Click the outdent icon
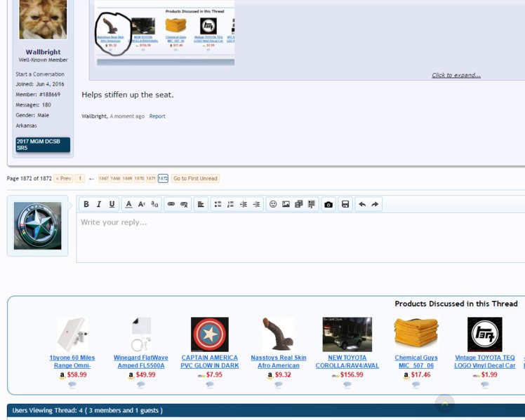525x420 pixels. coord(244,204)
